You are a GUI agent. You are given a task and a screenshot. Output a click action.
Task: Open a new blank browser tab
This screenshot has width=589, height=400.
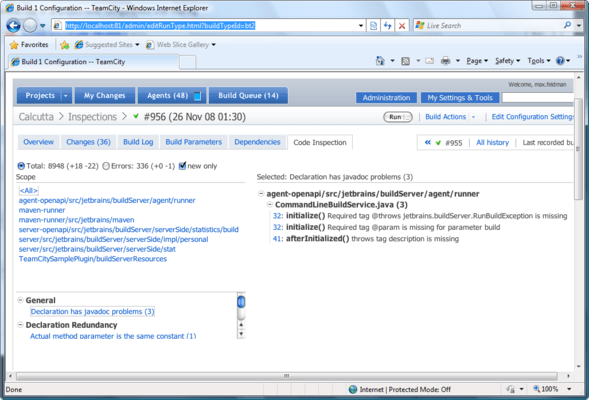point(187,62)
